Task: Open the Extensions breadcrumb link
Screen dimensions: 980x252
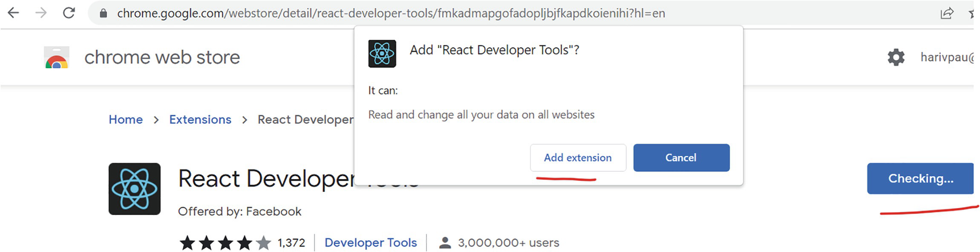Action: pos(200,119)
